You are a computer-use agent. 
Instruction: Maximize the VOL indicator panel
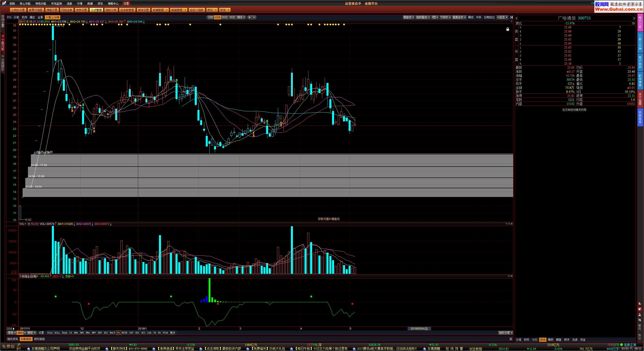(509, 224)
